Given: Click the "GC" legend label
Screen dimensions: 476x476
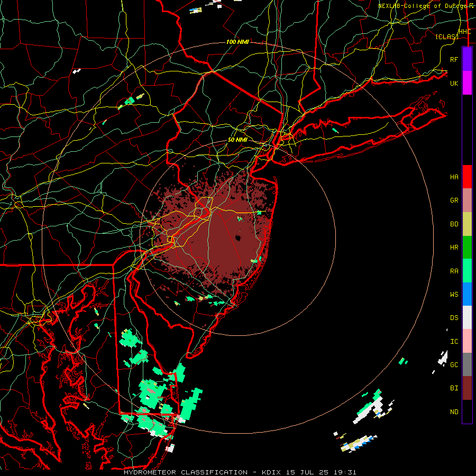Looking at the screenshot, I should pos(454,365).
